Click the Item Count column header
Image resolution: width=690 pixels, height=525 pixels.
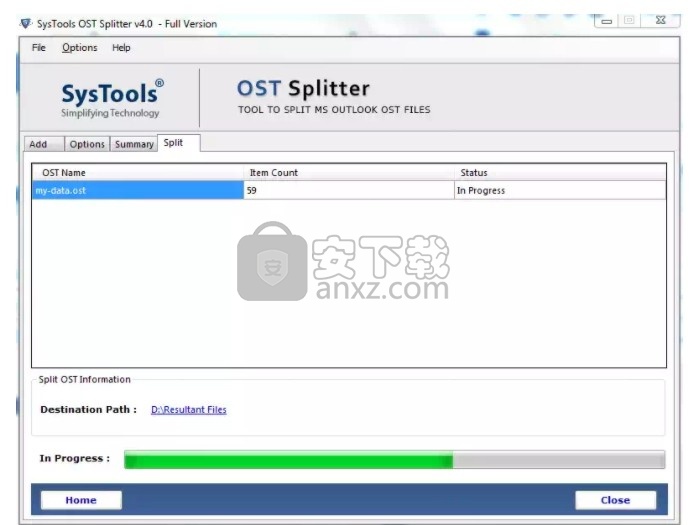(349, 173)
